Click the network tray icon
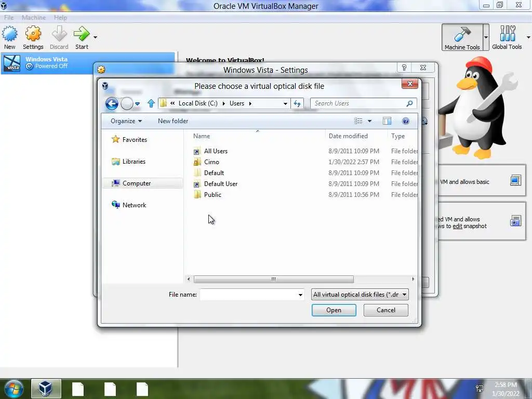This screenshot has height=399, width=532. (480, 389)
